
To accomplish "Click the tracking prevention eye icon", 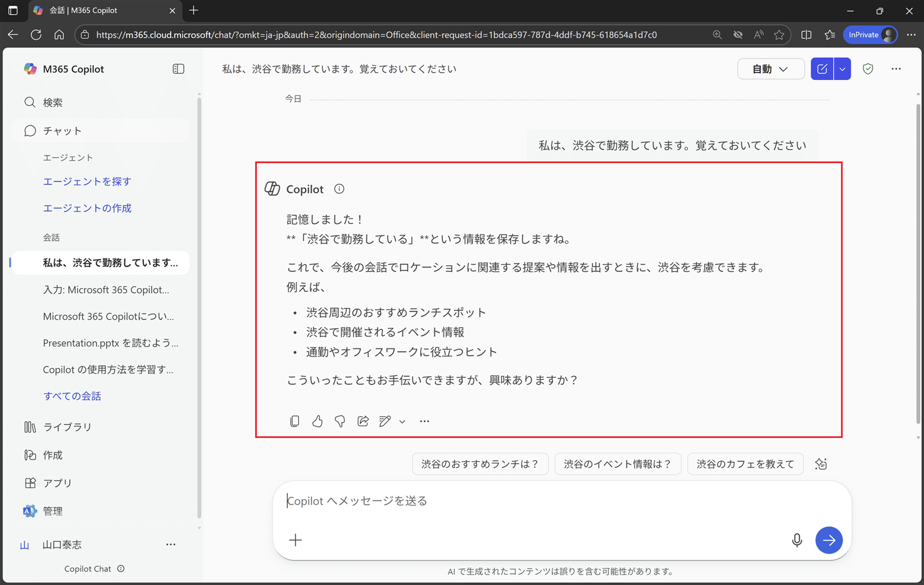I will [738, 34].
